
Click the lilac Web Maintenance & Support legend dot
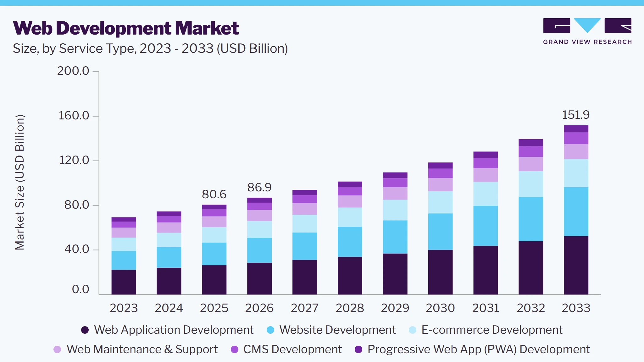click(57, 349)
